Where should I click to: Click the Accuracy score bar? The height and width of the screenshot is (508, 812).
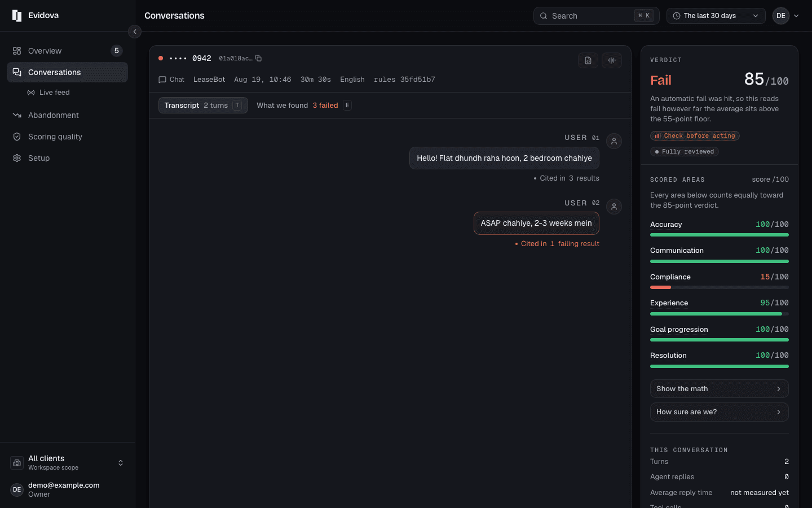pyautogui.click(x=719, y=235)
